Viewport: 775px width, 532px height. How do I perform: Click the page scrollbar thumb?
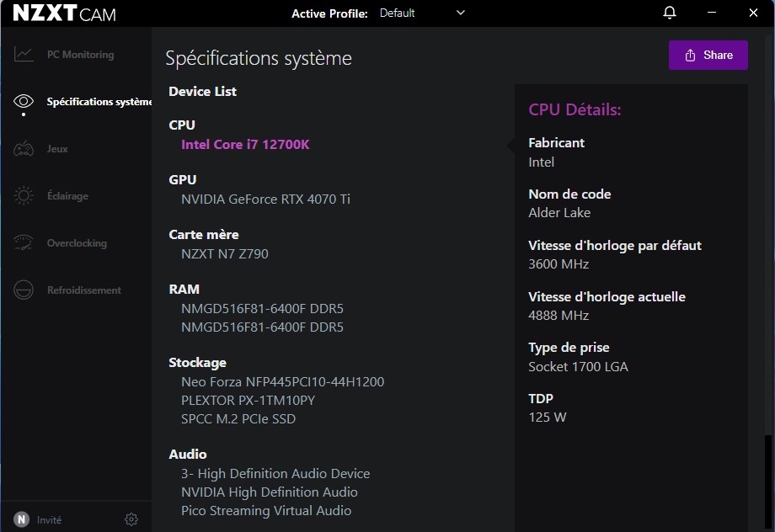[767, 483]
